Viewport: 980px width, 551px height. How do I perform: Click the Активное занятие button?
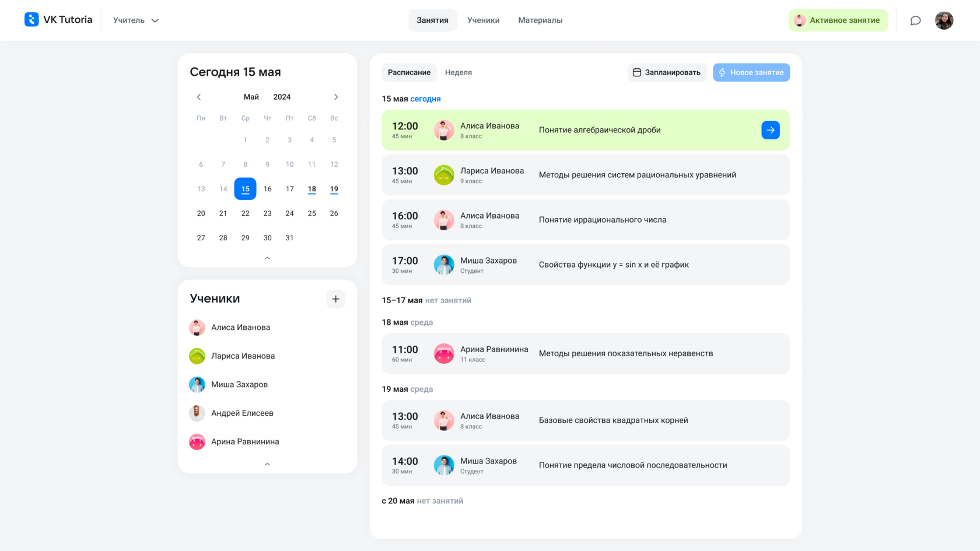(838, 20)
